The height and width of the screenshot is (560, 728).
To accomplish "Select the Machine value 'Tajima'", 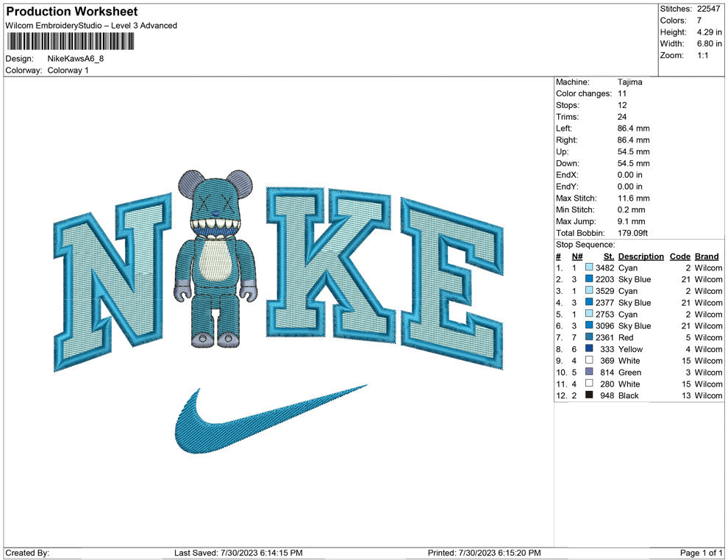I will tap(630, 82).
